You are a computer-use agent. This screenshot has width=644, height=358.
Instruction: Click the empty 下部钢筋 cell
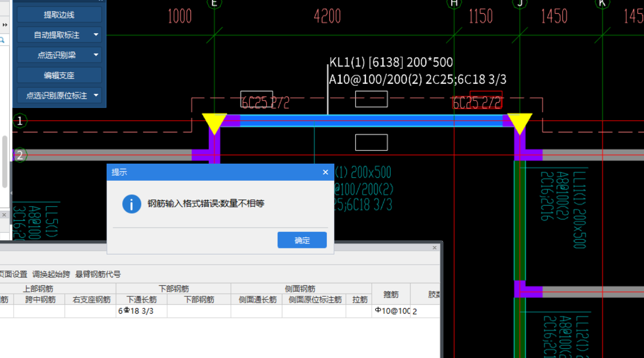(199, 311)
